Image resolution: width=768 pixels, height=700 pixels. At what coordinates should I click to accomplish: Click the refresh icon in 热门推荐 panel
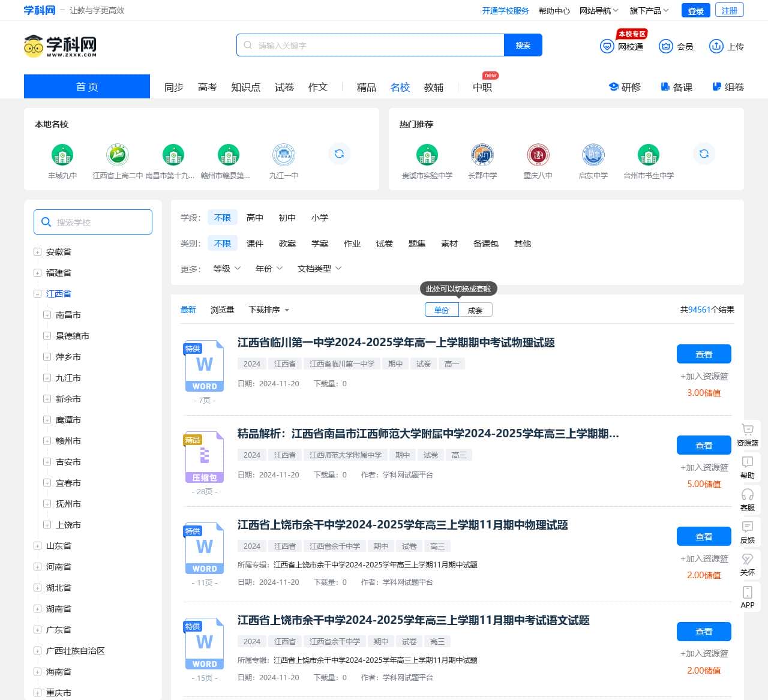point(704,154)
